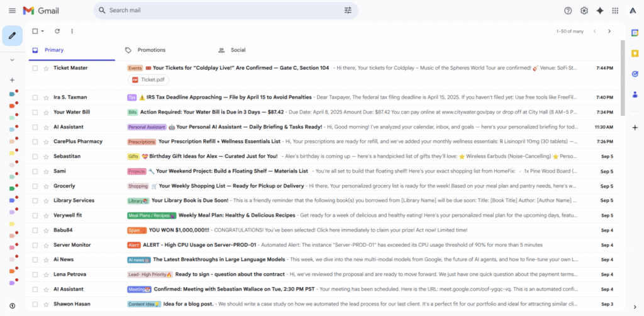Select the Babu84 spam email checkbox
644x316 pixels.
(x=35, y=230)
